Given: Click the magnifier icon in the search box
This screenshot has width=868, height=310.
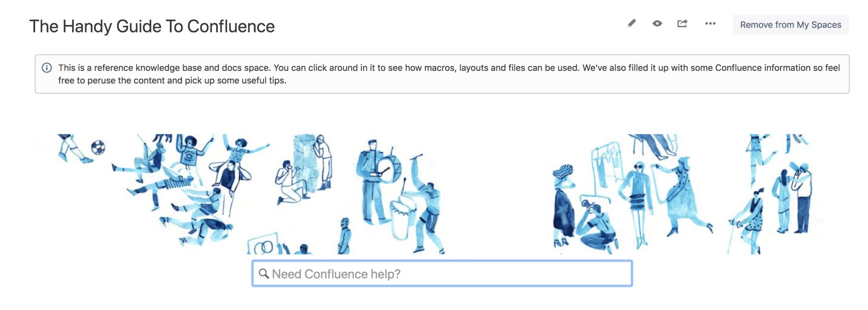Looking at the screenshot, I should tap(264, 274).
